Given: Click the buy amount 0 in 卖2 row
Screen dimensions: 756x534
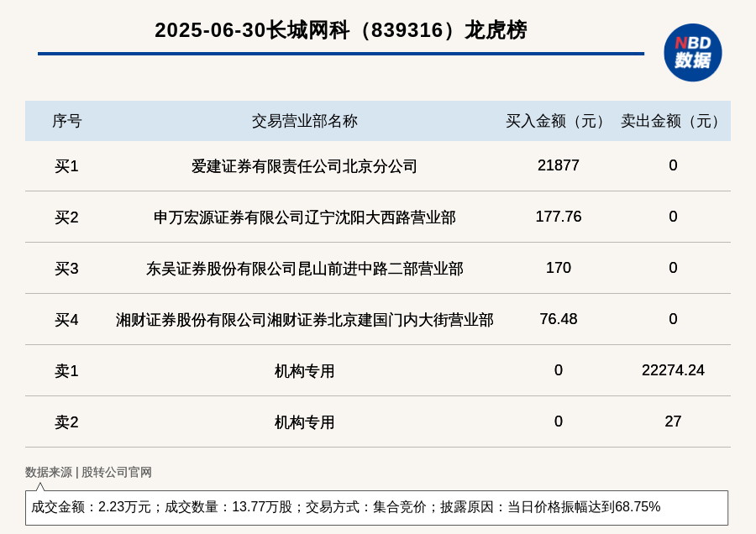Looking at the screenshot, I should coord(559,421).
